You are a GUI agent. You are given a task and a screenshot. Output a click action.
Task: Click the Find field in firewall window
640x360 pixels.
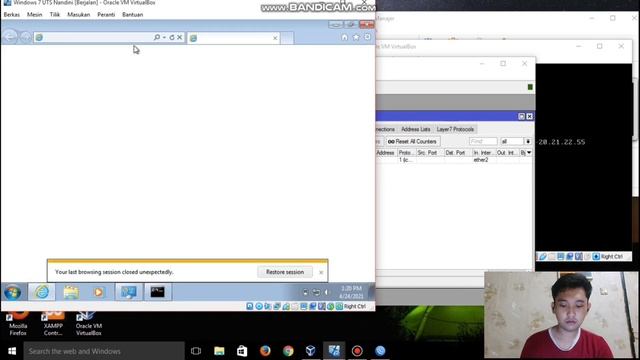[x=483, y=141]
